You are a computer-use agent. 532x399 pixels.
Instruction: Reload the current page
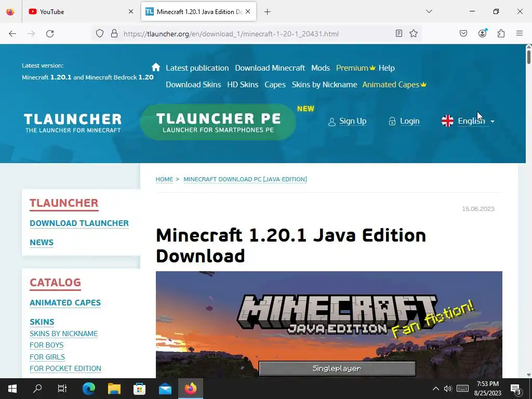click(50, 34)
